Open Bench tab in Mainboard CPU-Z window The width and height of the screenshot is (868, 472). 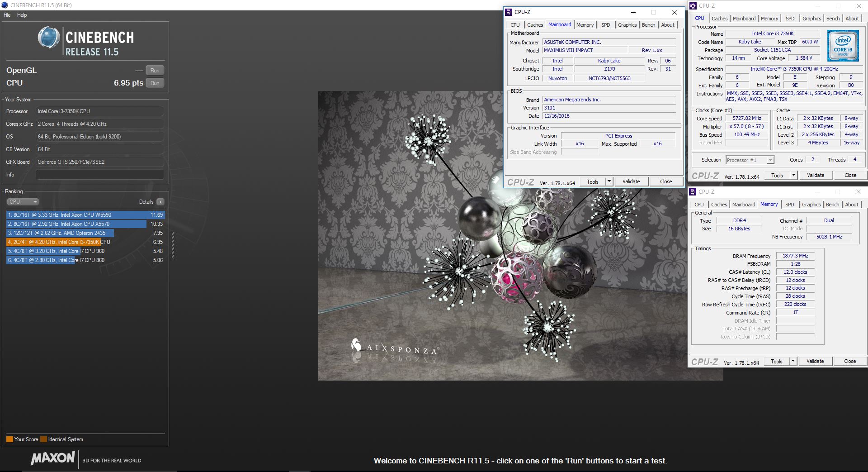point(648,25)
